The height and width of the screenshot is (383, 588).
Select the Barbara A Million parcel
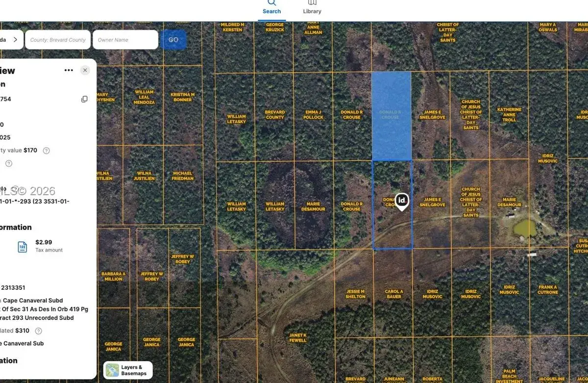click(x=113, y=276)
